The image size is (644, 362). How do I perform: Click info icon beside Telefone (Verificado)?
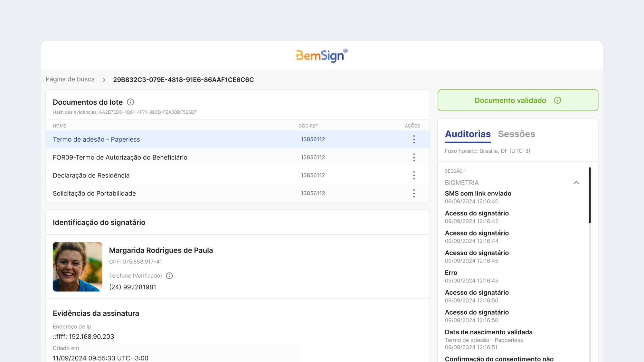pyautogui.click(x=169, y=276)
